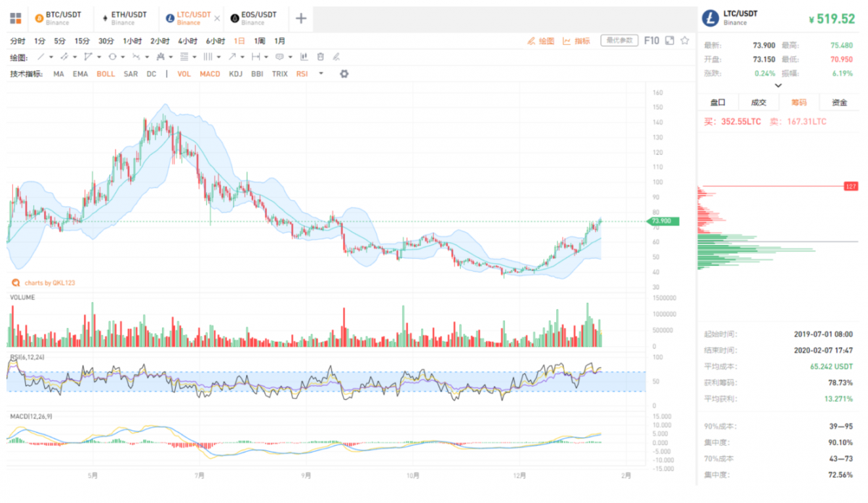Toggle the MA indicator
This screenshot has width=868, height=503.
pyautogui.click(x=59, y=74)
